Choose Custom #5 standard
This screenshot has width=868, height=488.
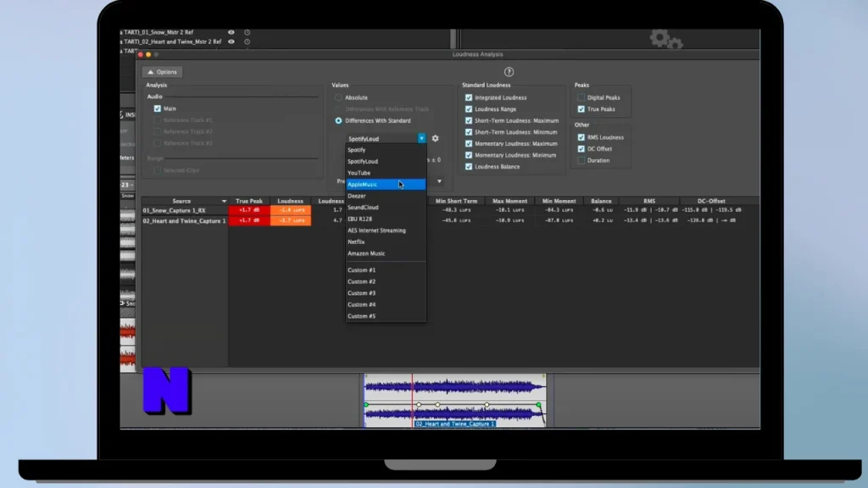tap(386, 317)
